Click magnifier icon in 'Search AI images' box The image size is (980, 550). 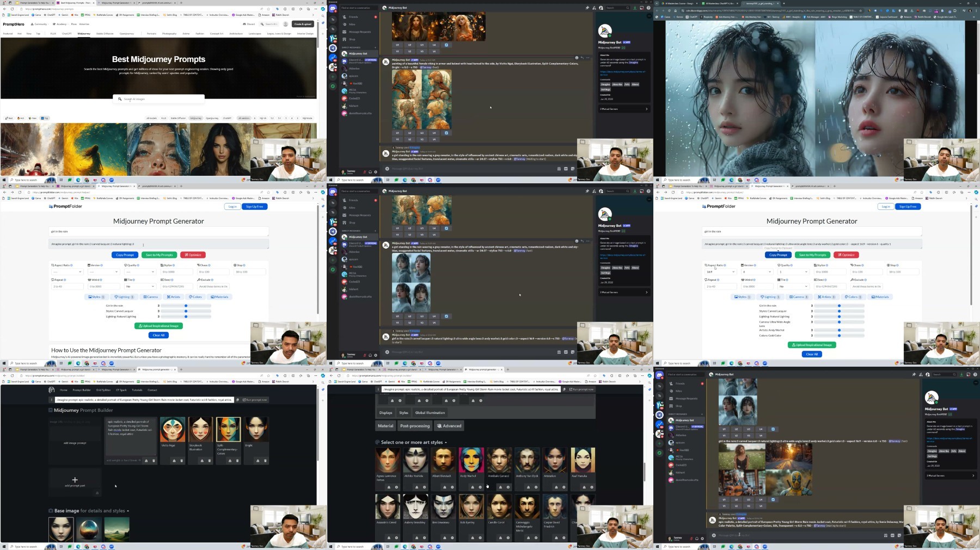tap(120, 99)
